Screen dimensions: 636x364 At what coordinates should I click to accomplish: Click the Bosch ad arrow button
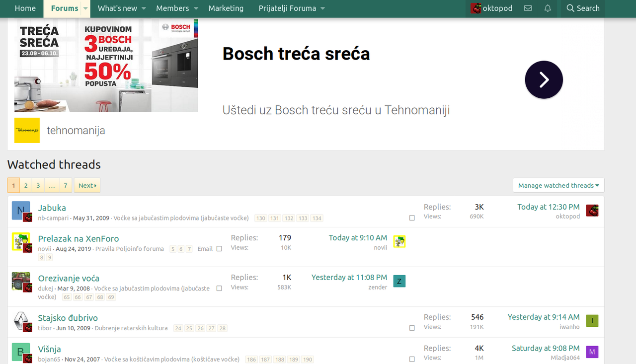544,79
